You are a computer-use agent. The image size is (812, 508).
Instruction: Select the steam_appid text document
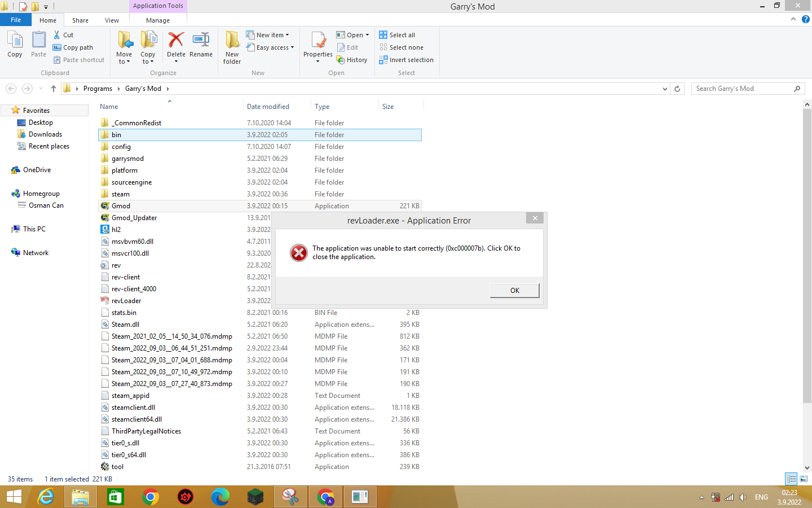pyautogui.click(x=260, y=396)
